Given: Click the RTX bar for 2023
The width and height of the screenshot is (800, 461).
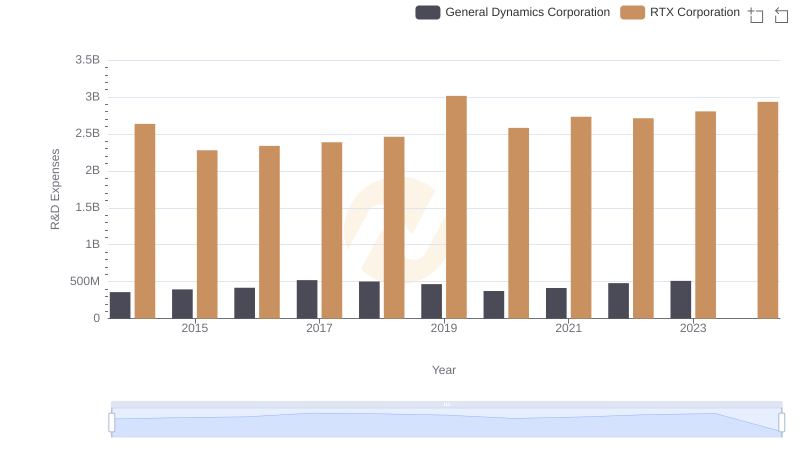Looking at the screenshot, I should (706, 215).
